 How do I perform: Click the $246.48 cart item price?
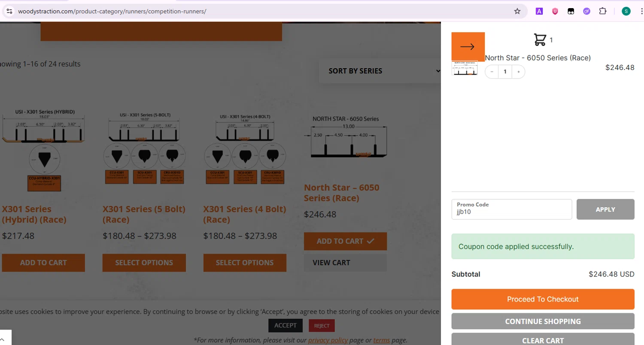click(620, 67)
